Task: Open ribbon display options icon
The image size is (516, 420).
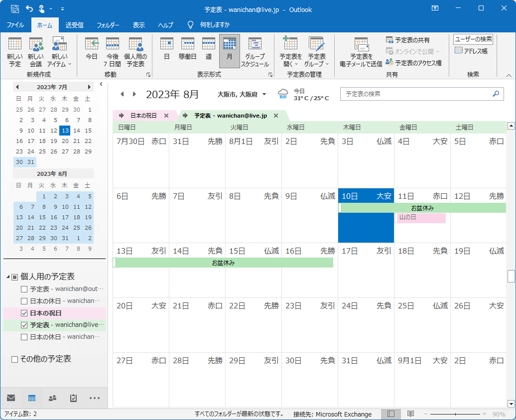Action: 435,8
